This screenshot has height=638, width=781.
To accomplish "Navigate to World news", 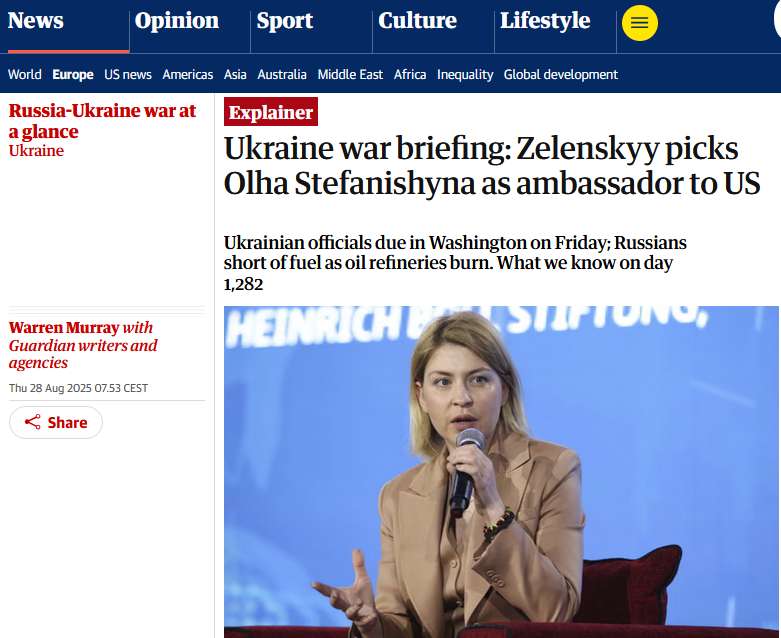I will click(x=25, y=74).
